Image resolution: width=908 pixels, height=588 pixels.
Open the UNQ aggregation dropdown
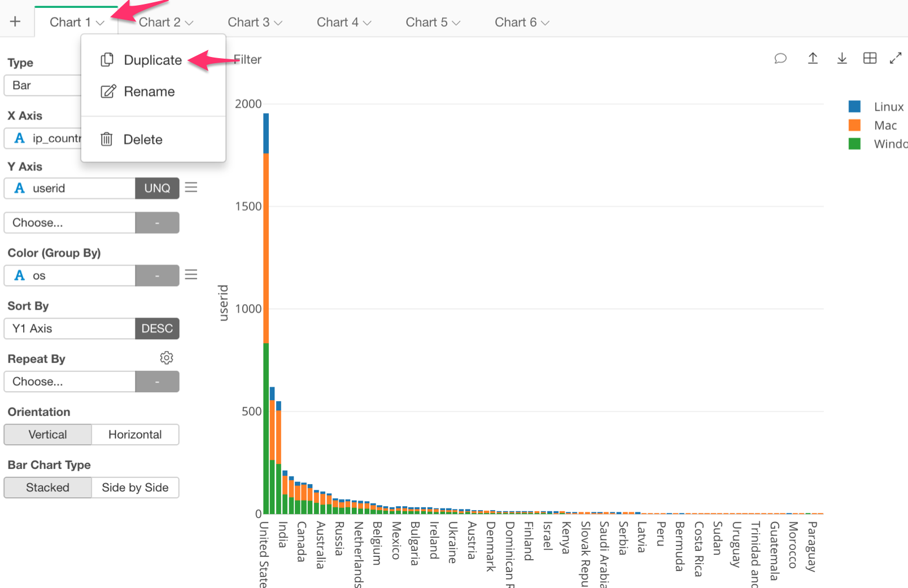[157, 188]
